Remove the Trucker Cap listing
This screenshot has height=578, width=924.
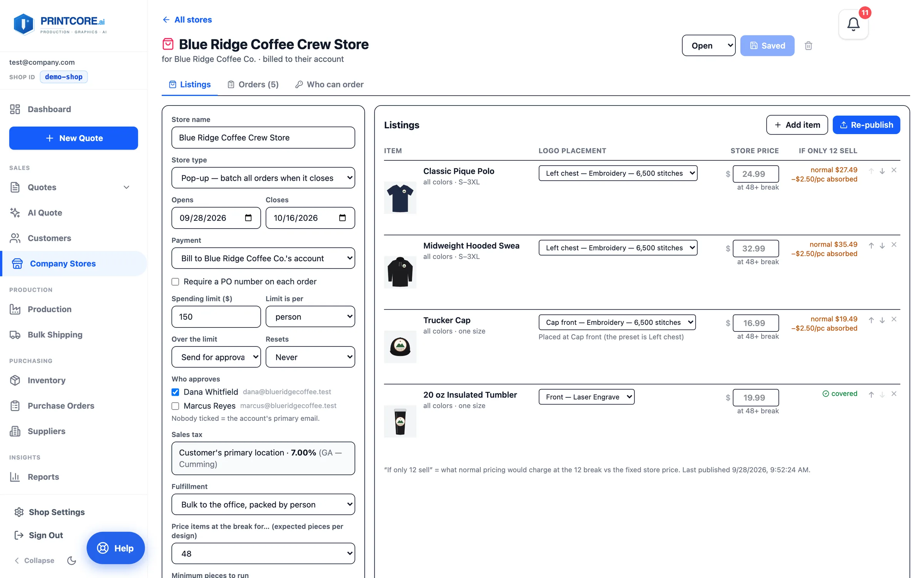(894, 319)
